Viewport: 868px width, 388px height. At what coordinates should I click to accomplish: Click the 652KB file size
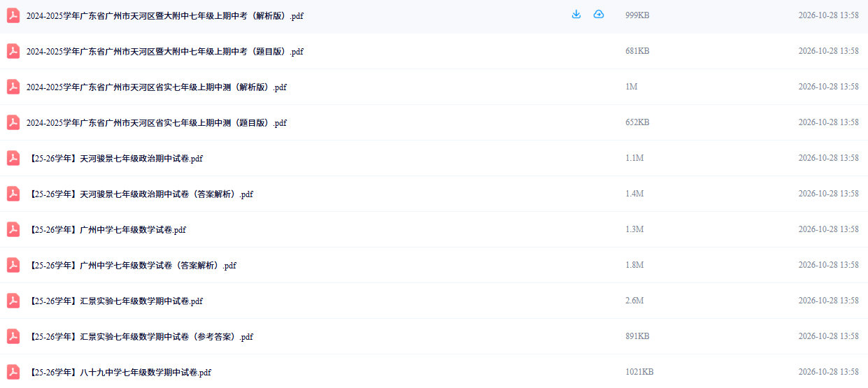click(637, 122)
